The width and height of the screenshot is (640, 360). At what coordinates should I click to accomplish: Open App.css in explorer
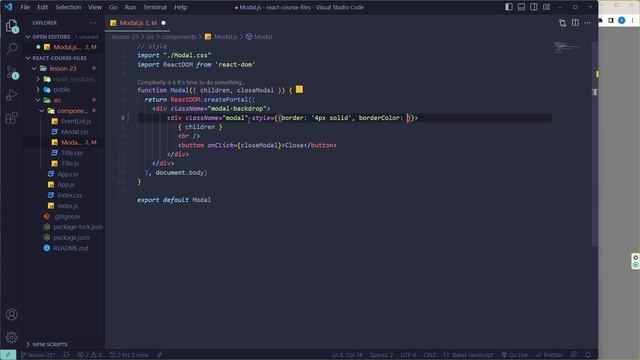(x=68, y=174)
